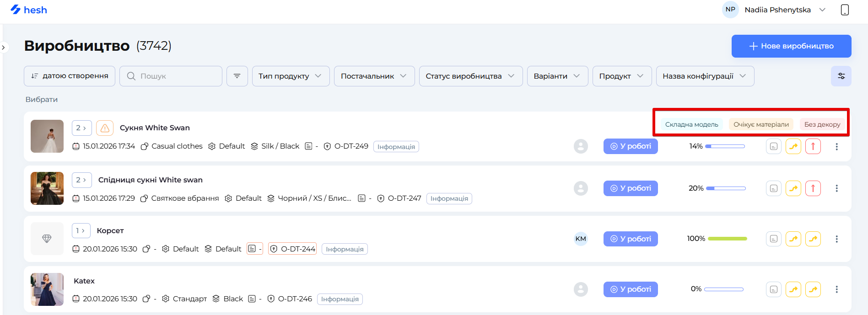Expand the left sidebar with arrow
Screen dimensions: 868x315
click(4, 48)
